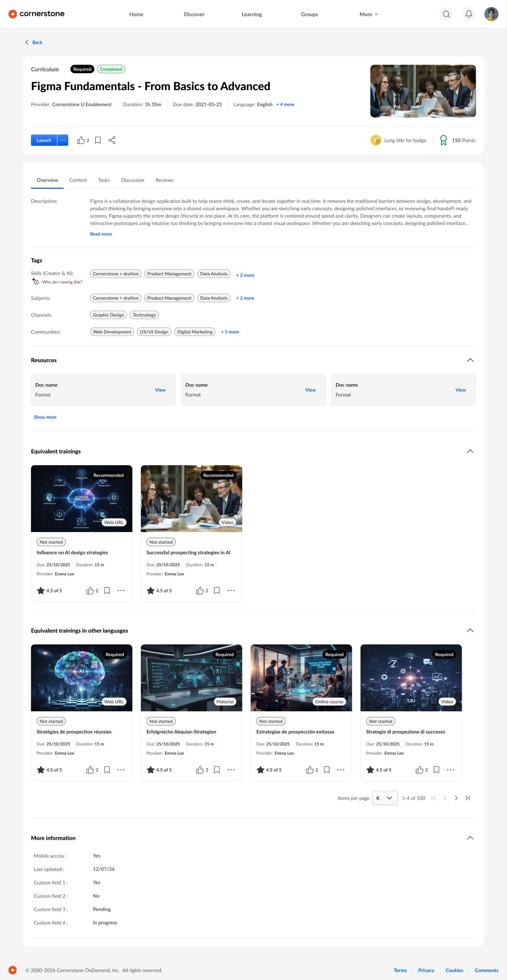This screenshot has width=507, height=980.
Task: Open 'Estrategias de prospección exitosas' course thumbnail
Action: coord(301,678)
